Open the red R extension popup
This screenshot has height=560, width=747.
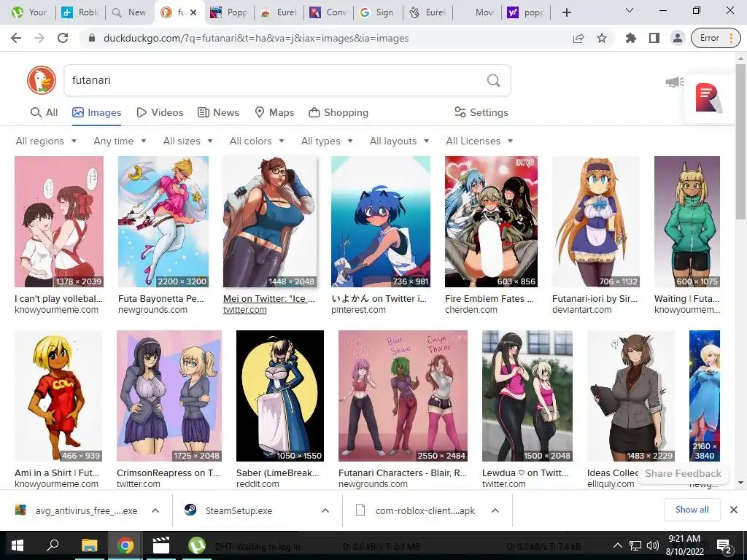tap(708, 98)
